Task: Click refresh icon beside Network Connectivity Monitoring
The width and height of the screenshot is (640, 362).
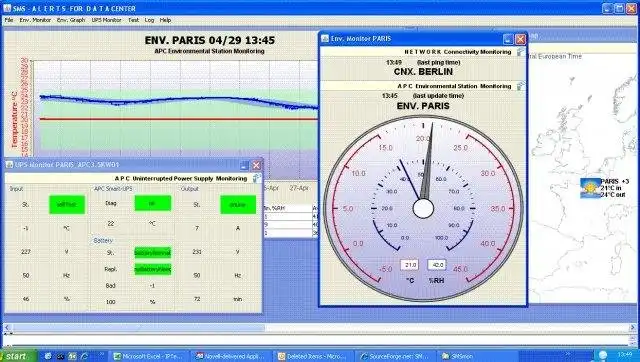Action: tap(520, 52)
